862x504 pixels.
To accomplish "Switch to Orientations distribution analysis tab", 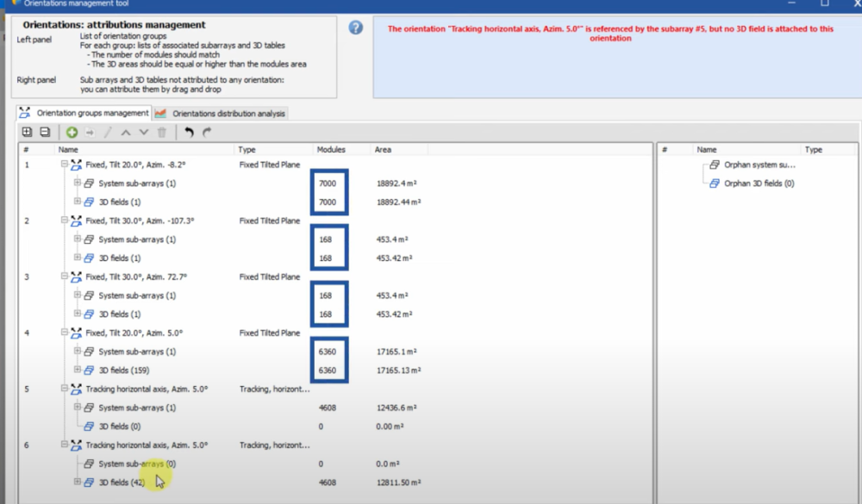I will point(221,113).
